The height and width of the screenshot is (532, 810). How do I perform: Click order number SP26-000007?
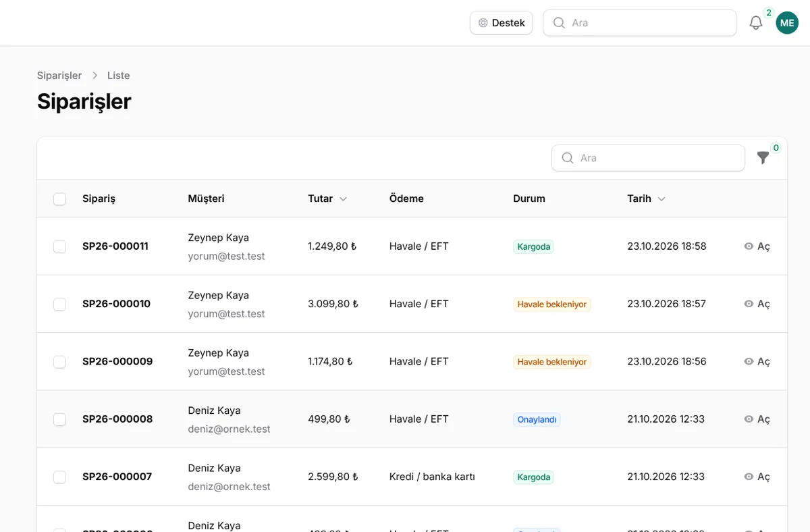point(117,477)
